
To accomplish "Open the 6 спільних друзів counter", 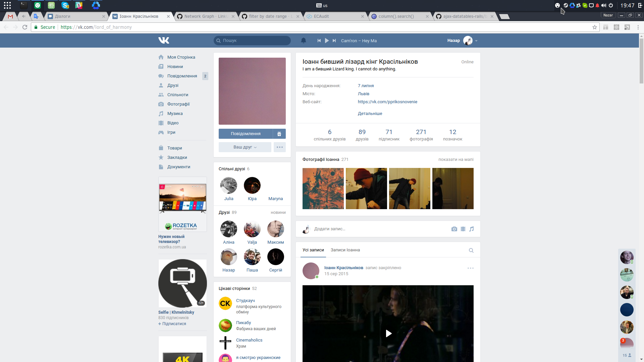I will 330,135.
